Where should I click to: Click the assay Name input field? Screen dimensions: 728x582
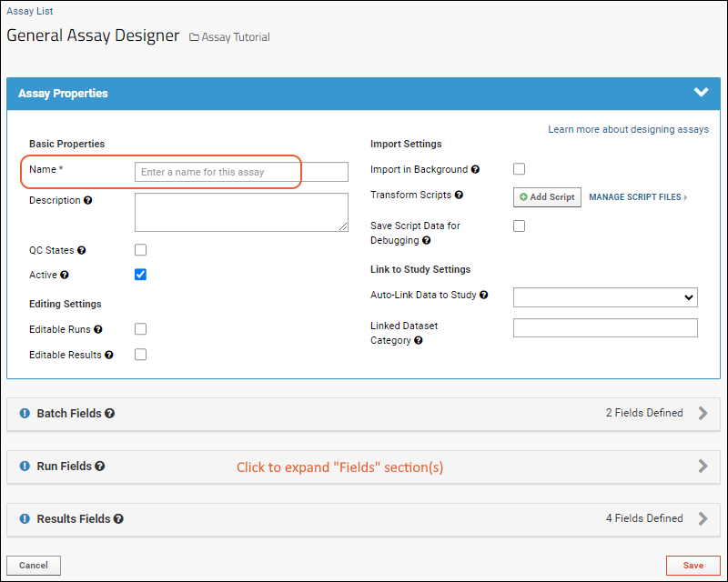click(241, 172)
